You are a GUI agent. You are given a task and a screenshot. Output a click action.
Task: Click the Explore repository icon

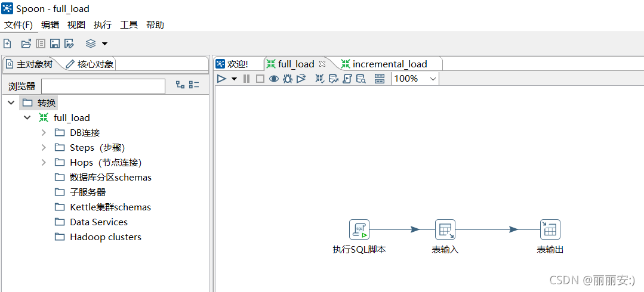[41, 44]
